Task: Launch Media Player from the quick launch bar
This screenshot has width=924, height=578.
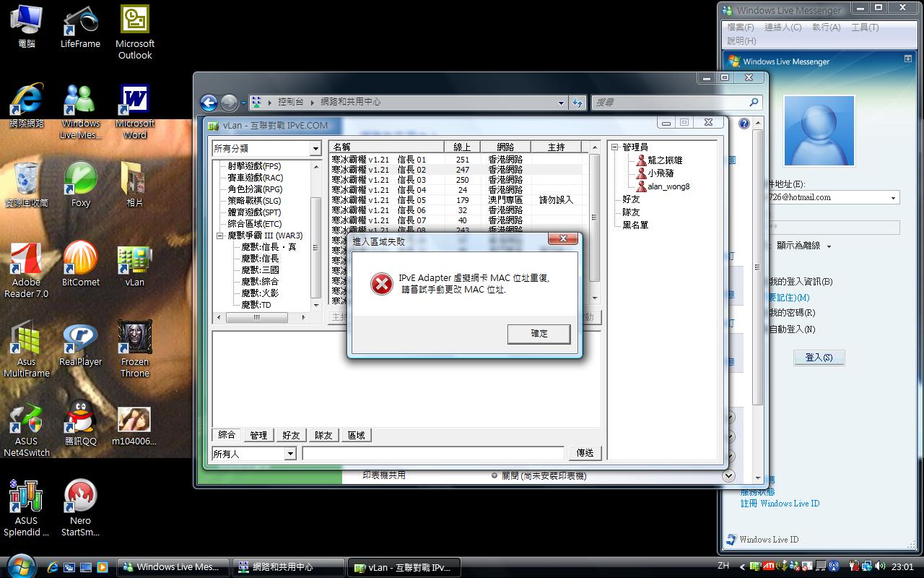Action: click(x=103, y=567)
